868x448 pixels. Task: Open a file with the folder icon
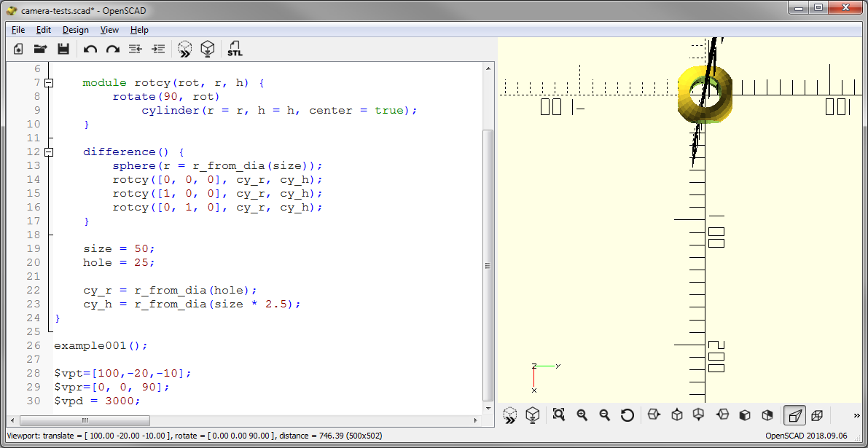click(41, 49)
